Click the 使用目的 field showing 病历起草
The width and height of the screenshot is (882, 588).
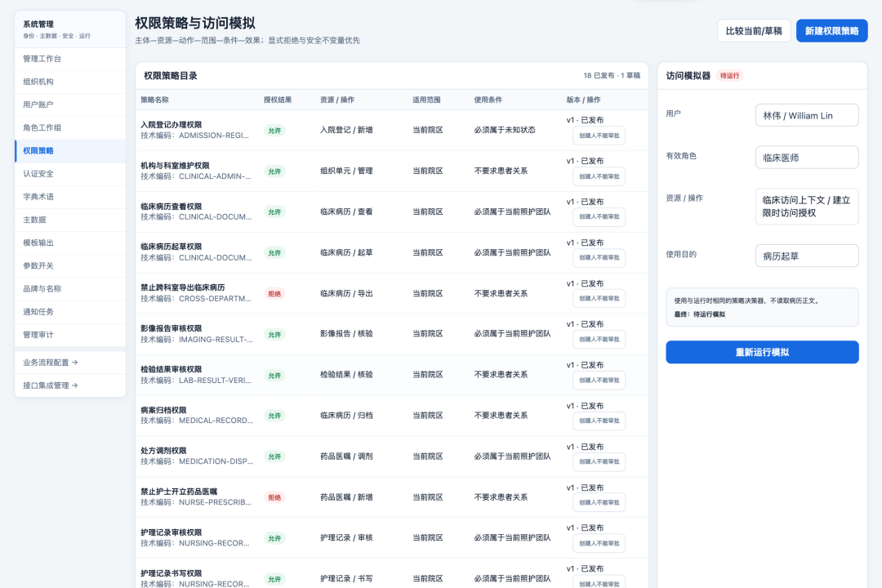pyautogui.click(x=807, y=256)
